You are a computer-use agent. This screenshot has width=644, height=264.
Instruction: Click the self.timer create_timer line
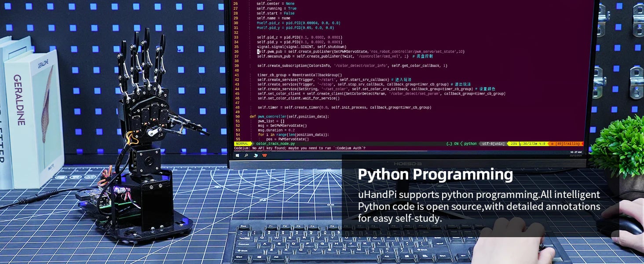click(344, 108)
